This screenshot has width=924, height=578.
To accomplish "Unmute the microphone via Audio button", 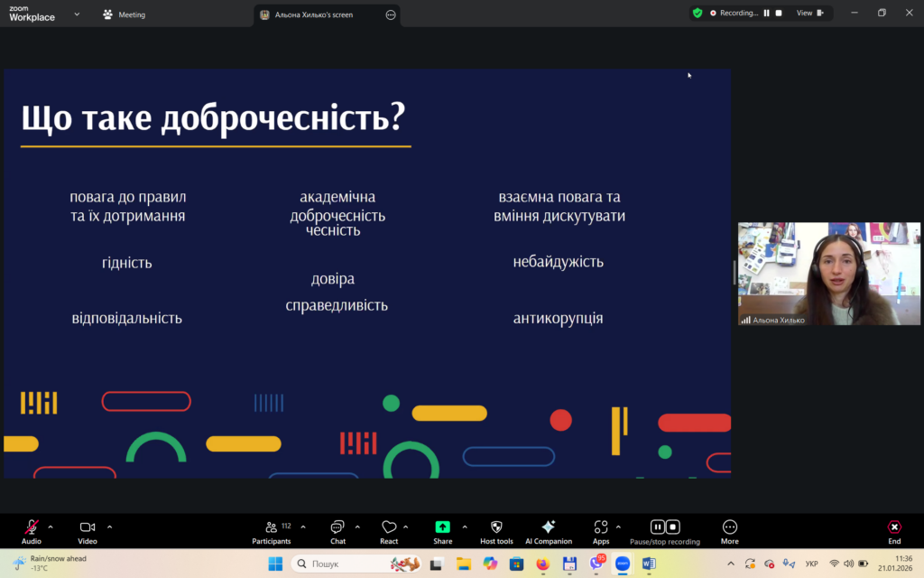I will 32,527.
